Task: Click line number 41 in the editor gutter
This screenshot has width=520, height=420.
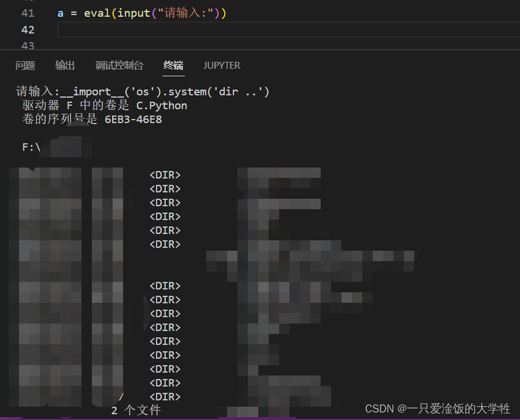Action: point(28,13)
